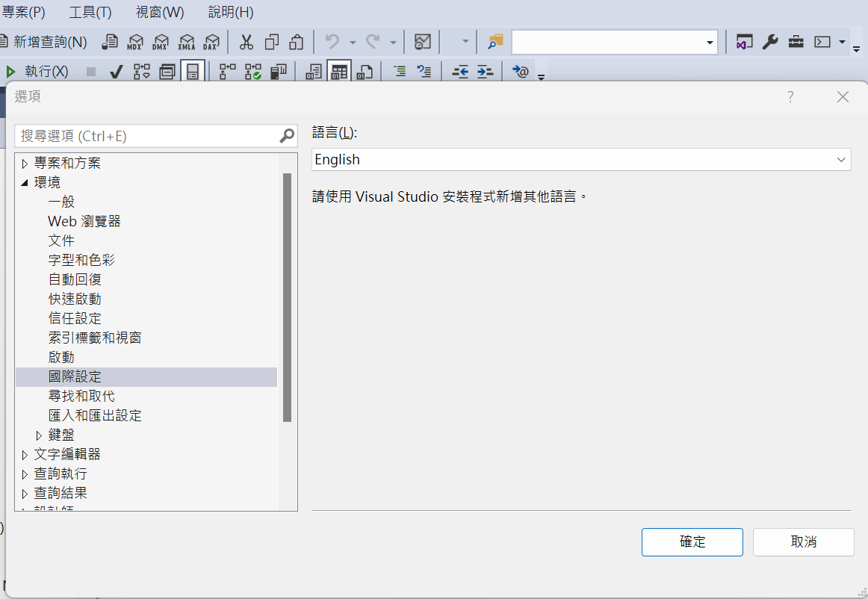Click the XMLA query icon
Image resolution: width=868 pixels, height=599 pixels.
pos(187,42)
